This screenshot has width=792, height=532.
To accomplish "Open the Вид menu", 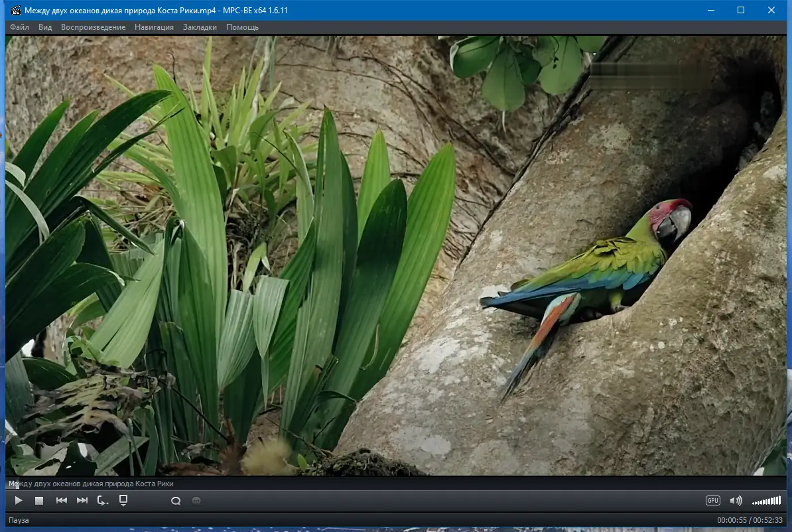I will [44, 27].
